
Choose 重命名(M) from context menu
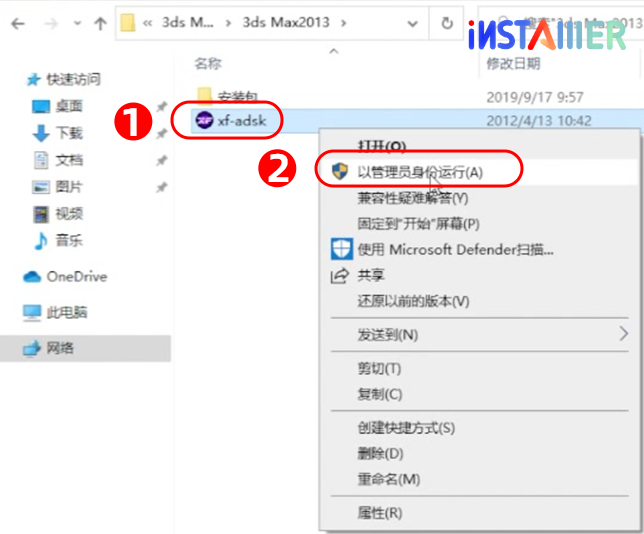389,479
